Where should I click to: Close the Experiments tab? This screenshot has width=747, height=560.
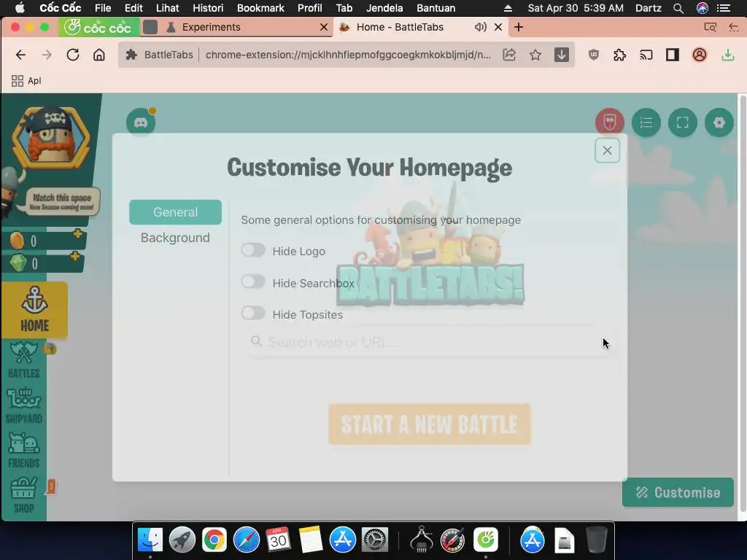(324, 27)
